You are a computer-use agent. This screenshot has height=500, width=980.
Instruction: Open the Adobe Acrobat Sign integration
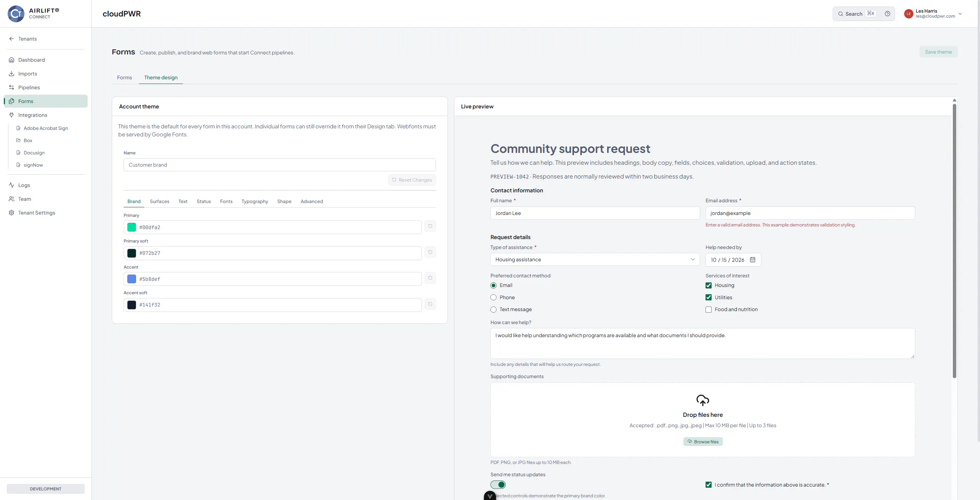tap(46, 128)
